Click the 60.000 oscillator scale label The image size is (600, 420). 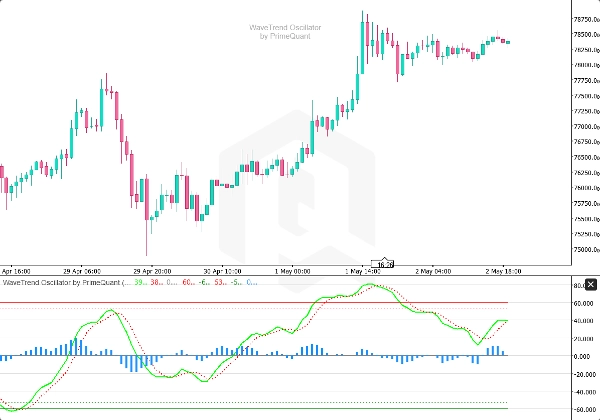[x=585, y=303]
